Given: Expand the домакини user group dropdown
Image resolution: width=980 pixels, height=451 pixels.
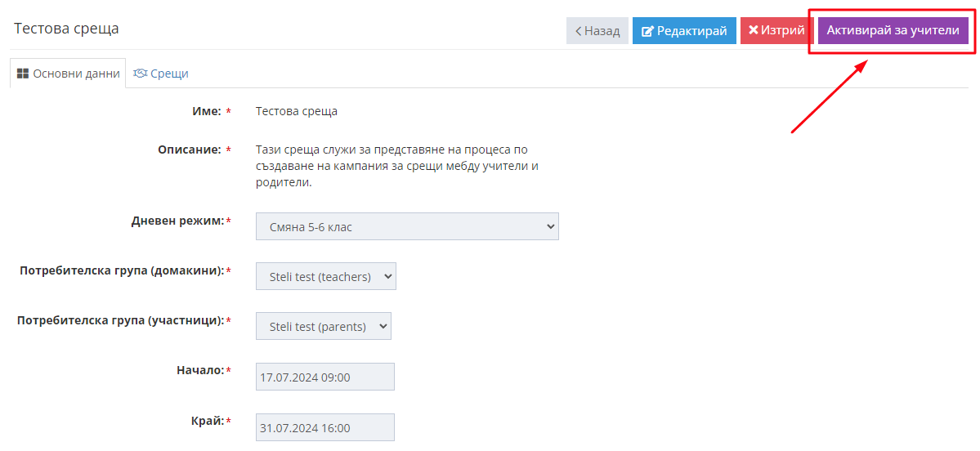Looking at the screenshot, I should (325, 276).
